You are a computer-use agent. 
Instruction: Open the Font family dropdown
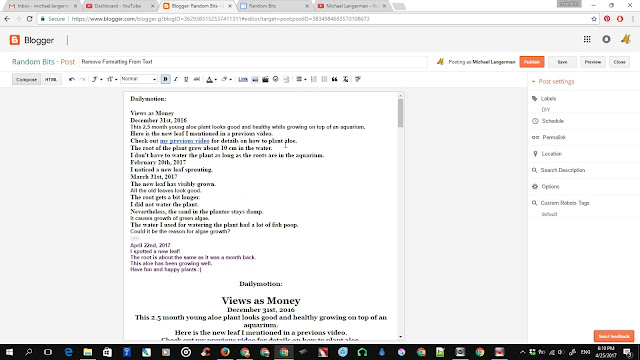pos(97,79)
